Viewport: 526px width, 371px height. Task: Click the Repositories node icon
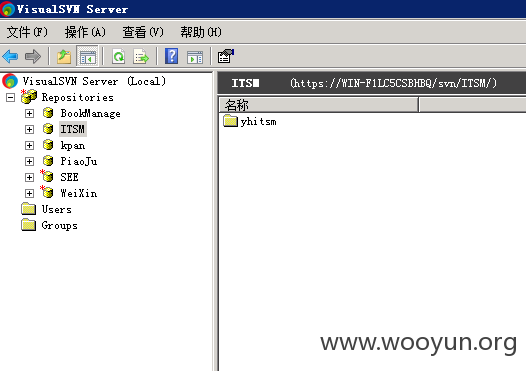click(29, 97)
